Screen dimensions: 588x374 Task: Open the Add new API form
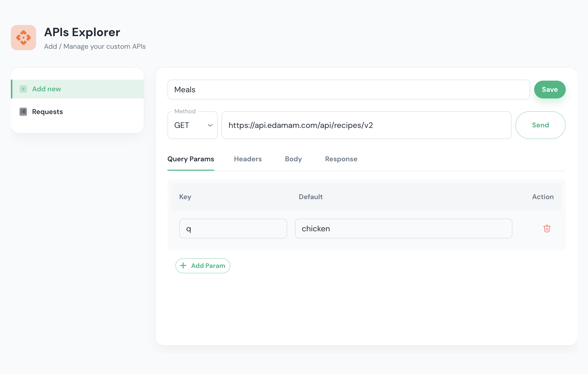click(x=46, y=89)
